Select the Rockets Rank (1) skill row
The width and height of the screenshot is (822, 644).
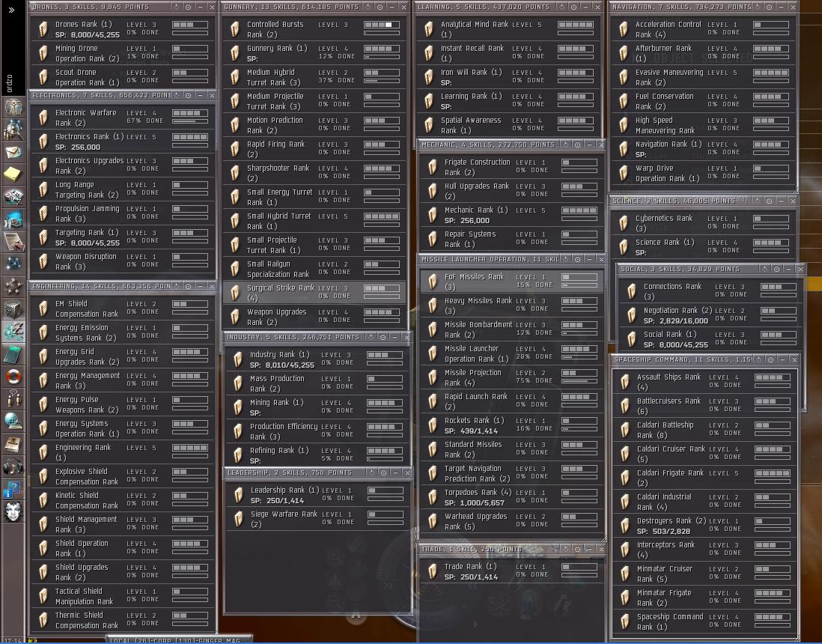[511, 425]
